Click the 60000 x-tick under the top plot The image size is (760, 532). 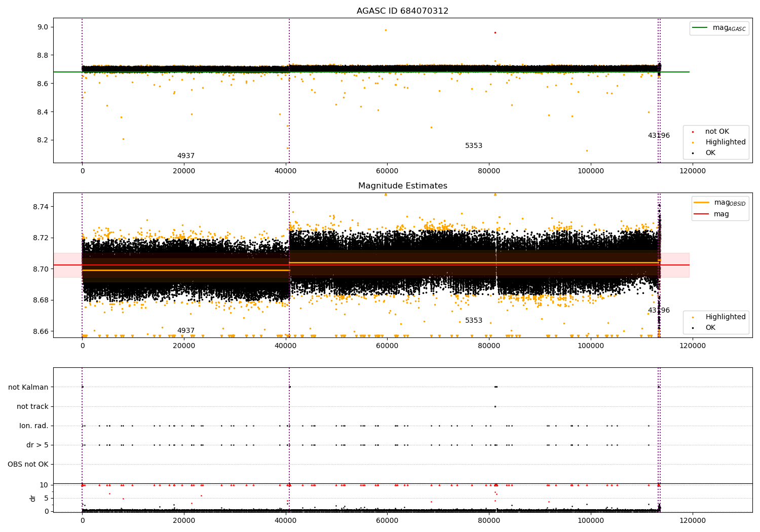[387, 171]
